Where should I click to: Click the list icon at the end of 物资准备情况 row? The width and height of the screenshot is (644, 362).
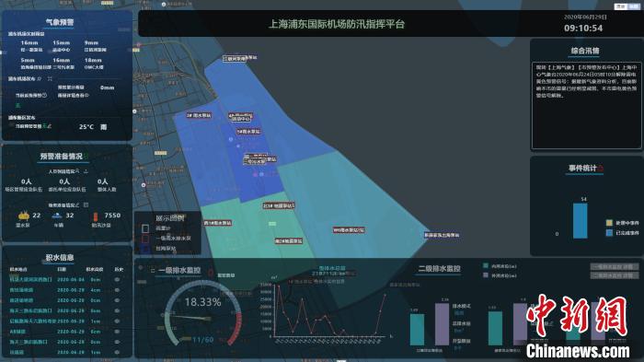tap(86, 204)
